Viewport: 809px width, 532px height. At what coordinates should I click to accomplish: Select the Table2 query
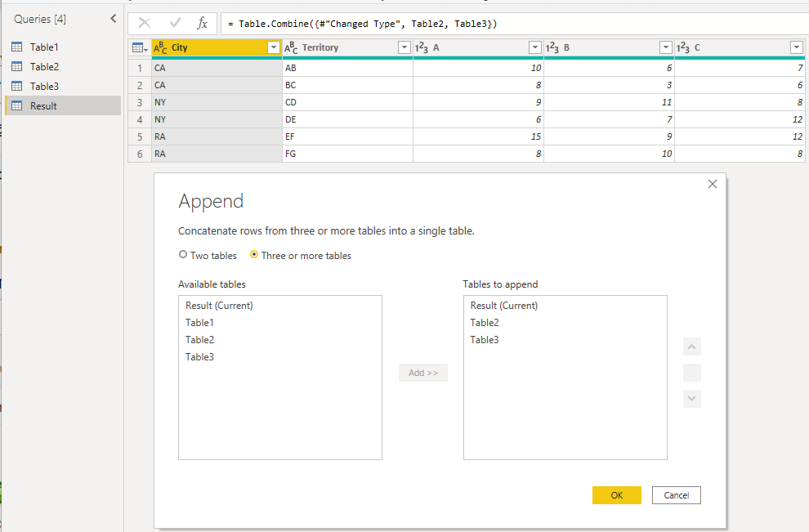pyautogui.click(x=63, y=66)
